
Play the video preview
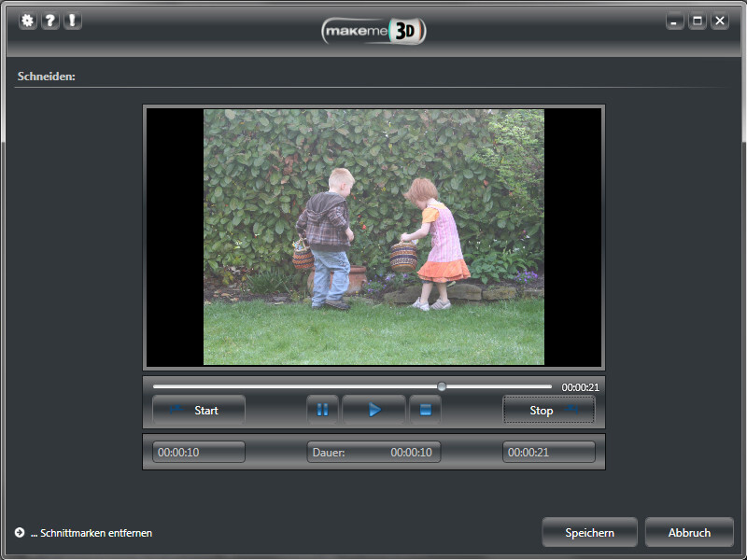373,409
